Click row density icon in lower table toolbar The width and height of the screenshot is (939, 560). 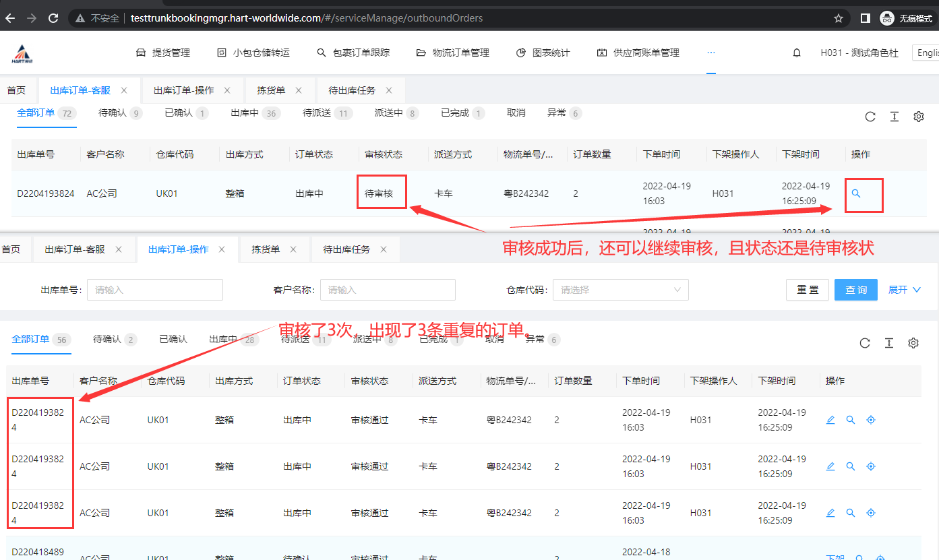[x=889, y=344]
